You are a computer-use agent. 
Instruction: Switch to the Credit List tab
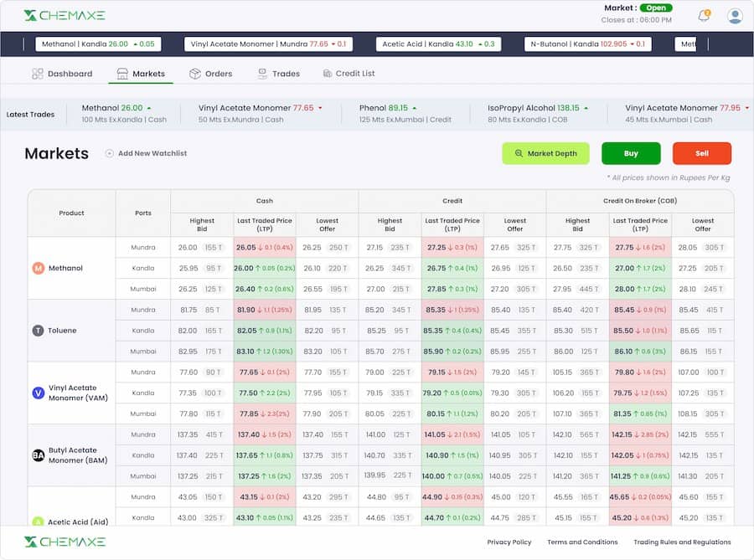349,74
